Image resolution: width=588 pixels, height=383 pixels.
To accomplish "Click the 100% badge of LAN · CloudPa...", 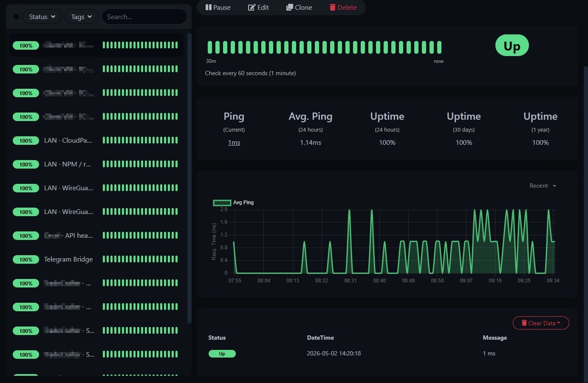I will coord(26,141).
